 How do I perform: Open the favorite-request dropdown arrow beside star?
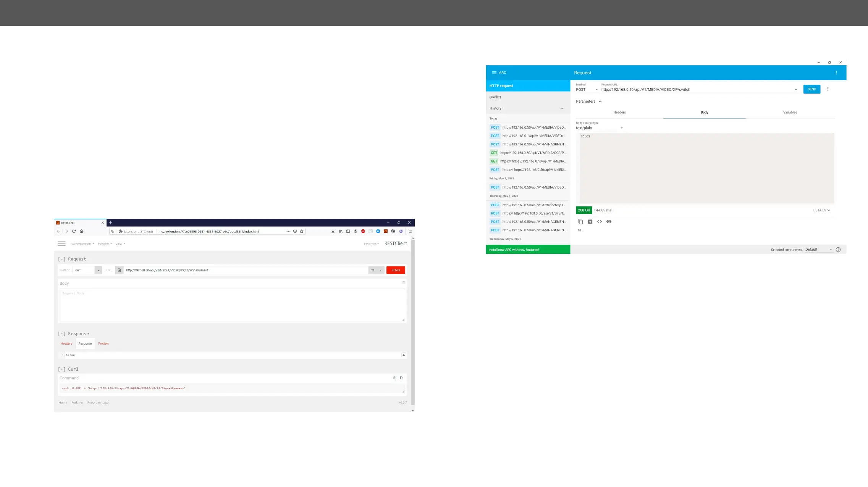coord(381,270)
